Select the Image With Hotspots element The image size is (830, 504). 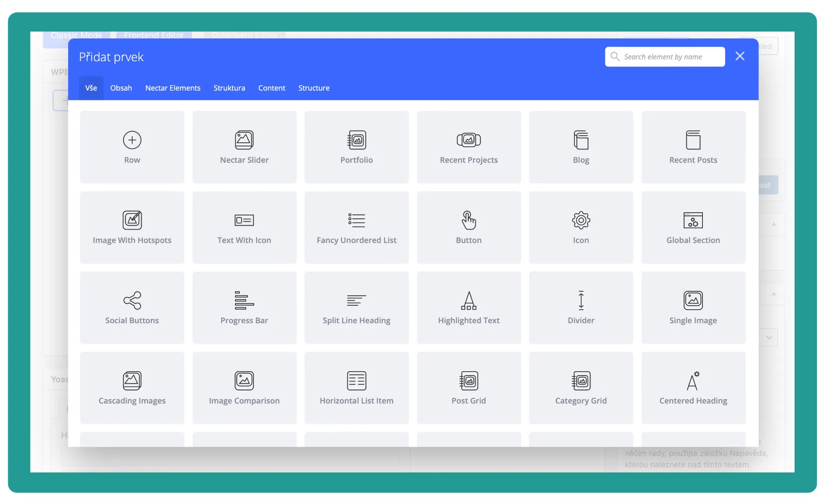[132, 228]
